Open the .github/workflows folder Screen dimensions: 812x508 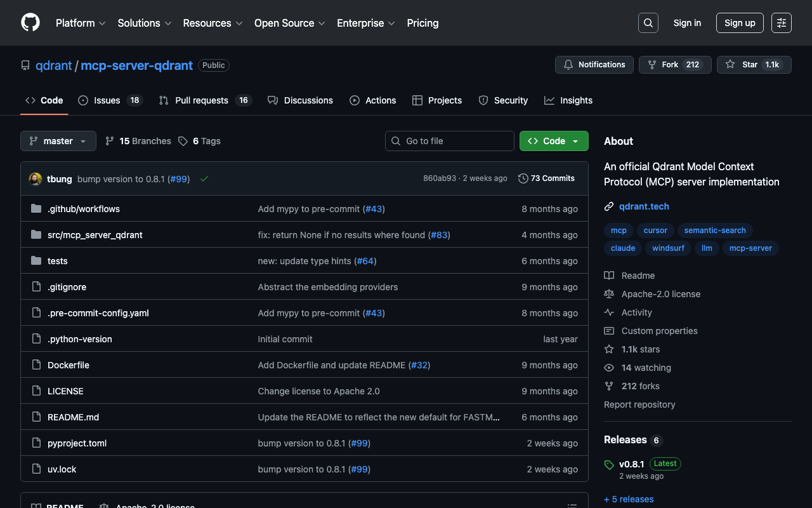(83, 209)
